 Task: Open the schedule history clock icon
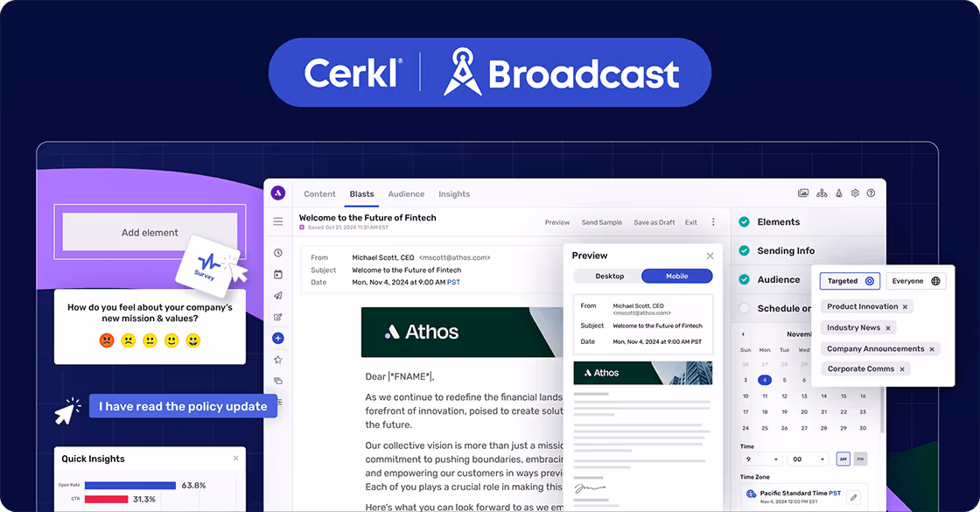277,252
